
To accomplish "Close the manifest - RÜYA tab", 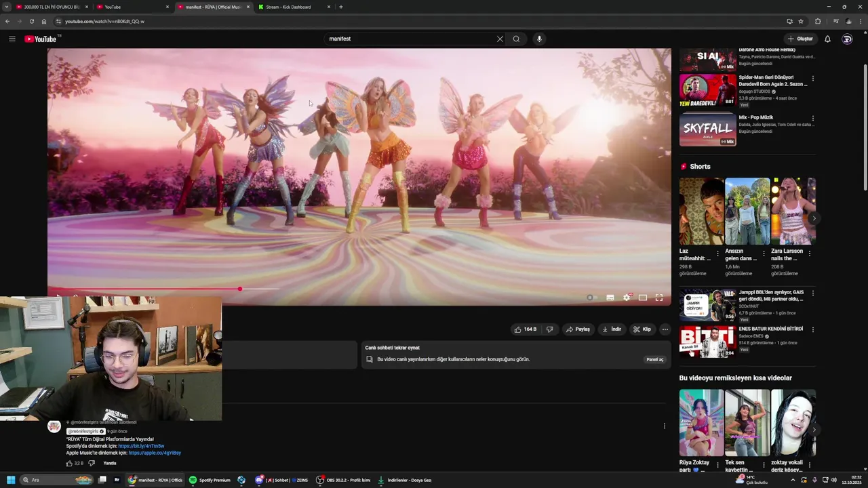I will (x=248, y=7).
